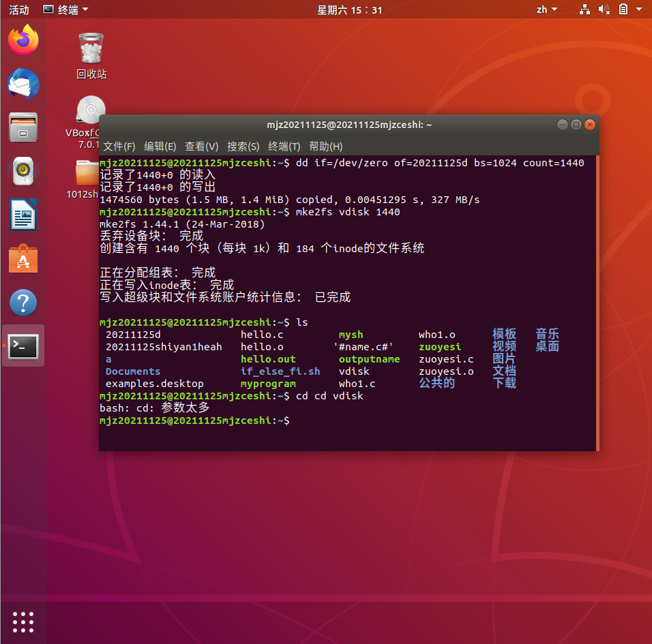Image resolution: width=652 pixels, height=644 pixels.
Task: Open Ubuntu Software orange bag icon
Action: coord(23,258)
